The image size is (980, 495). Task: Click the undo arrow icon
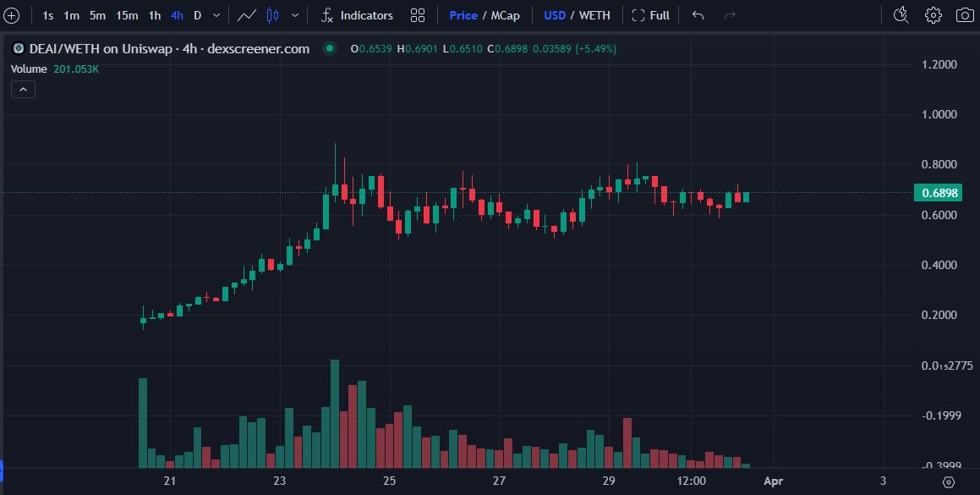pos(698,15)
